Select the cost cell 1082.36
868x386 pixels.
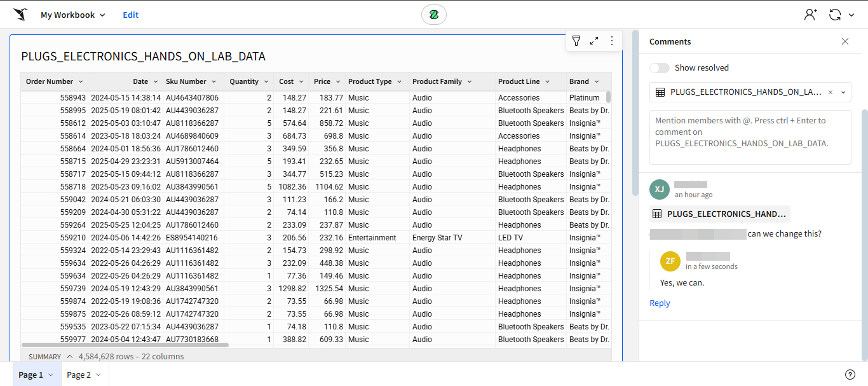[292, 187]
